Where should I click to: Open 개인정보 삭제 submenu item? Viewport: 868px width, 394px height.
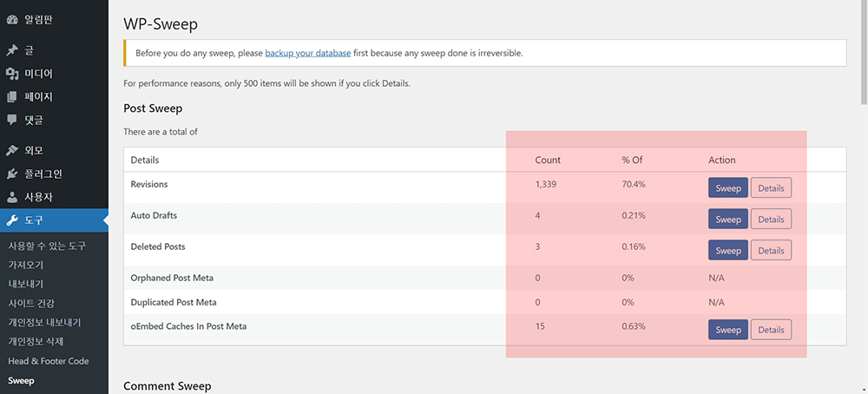36,341
